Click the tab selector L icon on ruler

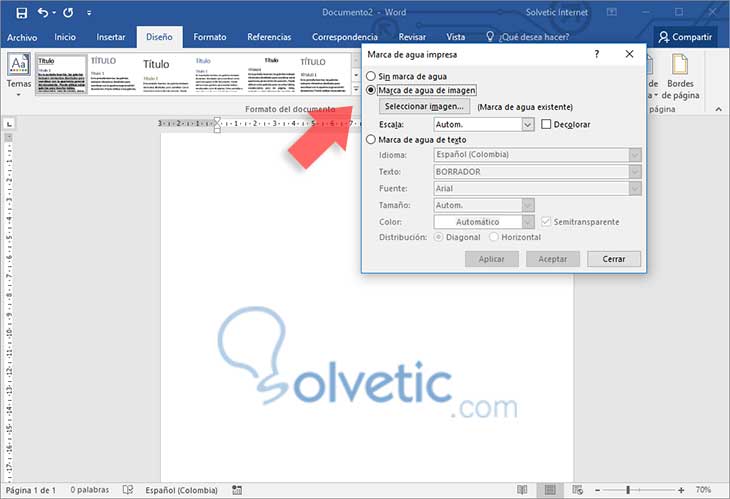[x=9, y=124]
